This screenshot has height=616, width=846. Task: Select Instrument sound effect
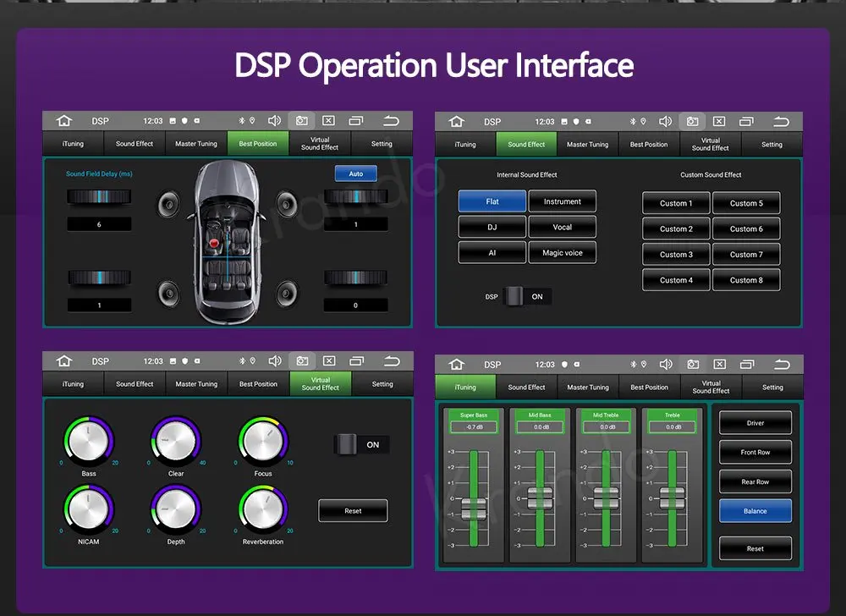coord(563,201)
